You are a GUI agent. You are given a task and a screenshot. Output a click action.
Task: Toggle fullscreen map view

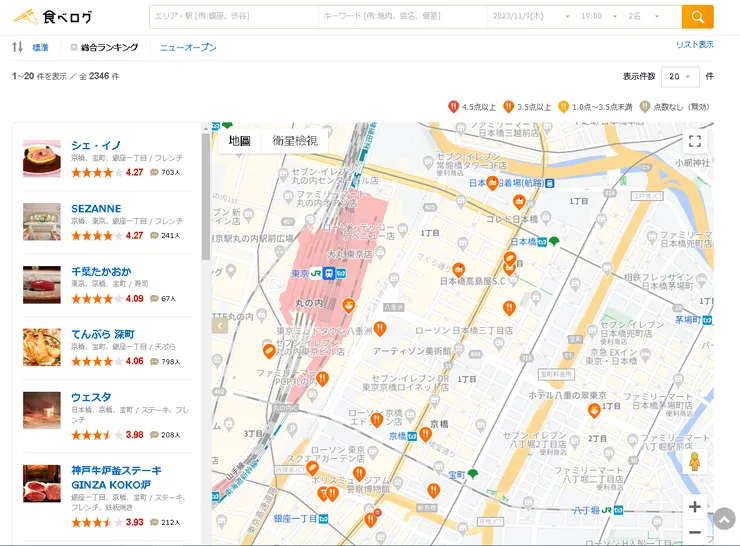click(x=695, y=141)
